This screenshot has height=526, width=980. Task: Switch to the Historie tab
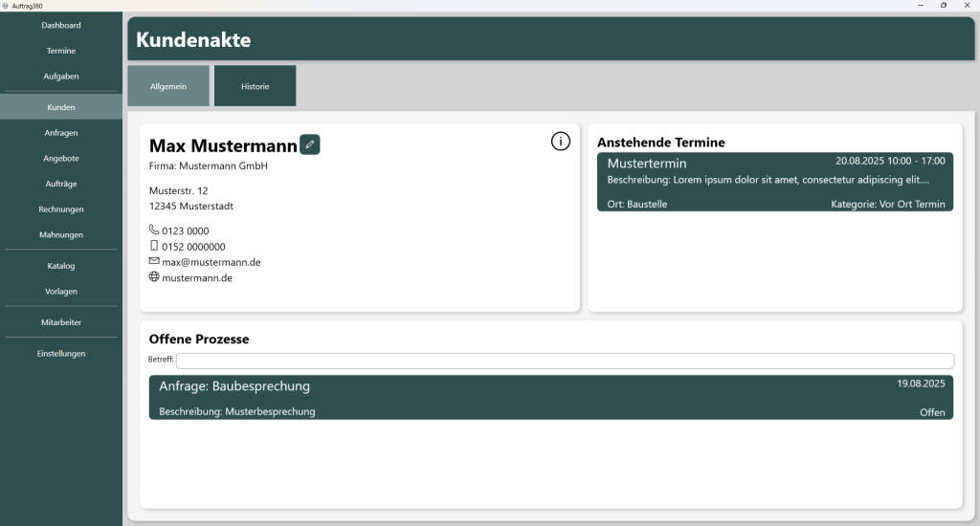click(255, 86)
